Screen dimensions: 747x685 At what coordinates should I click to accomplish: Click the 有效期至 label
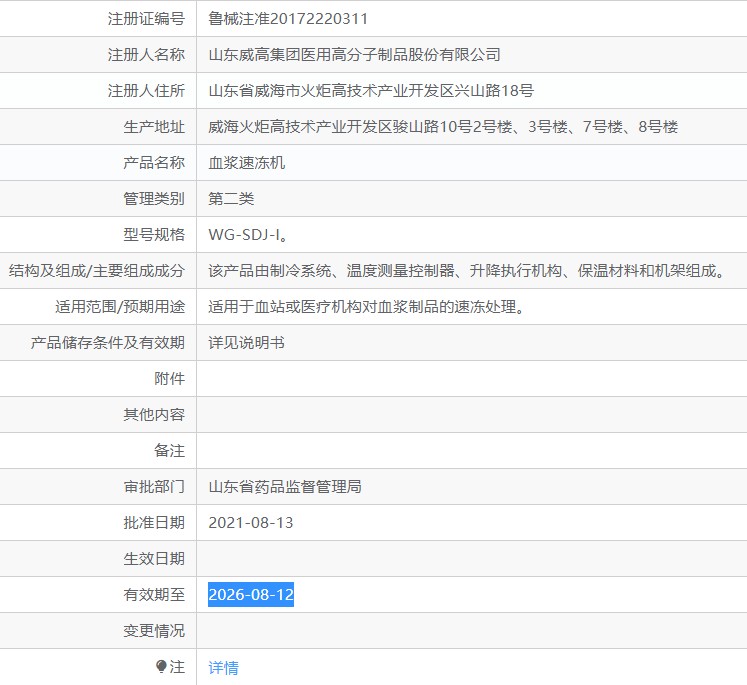pos(154,594)
